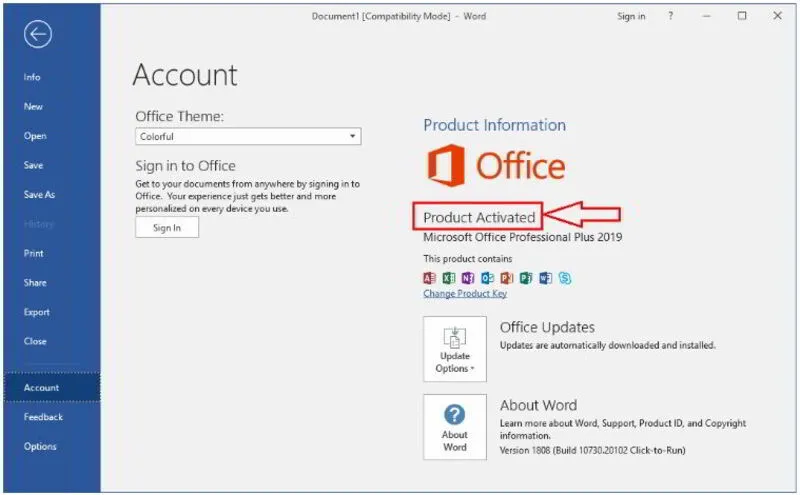Click the About Word heading text
800x495 pixels.
[538, 405]
